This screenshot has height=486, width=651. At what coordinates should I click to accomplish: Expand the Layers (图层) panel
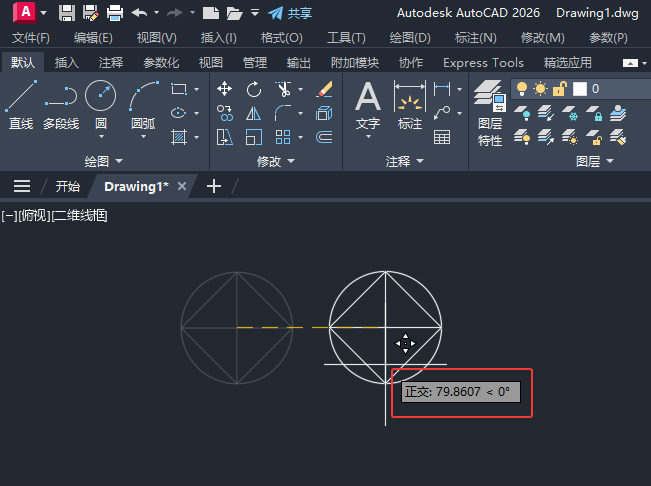(595, 161)
